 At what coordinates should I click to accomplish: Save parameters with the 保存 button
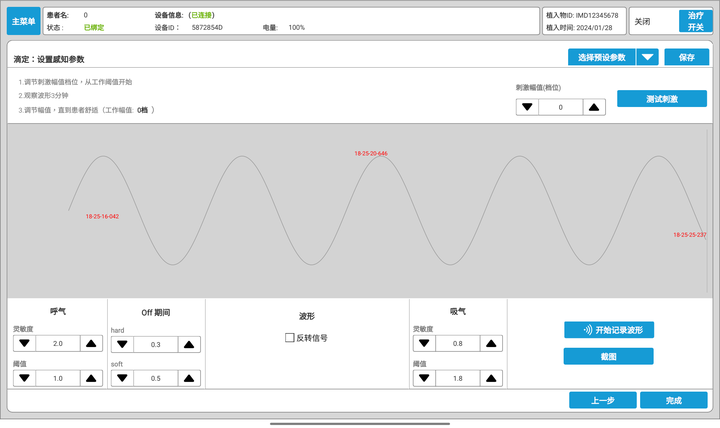686,57
